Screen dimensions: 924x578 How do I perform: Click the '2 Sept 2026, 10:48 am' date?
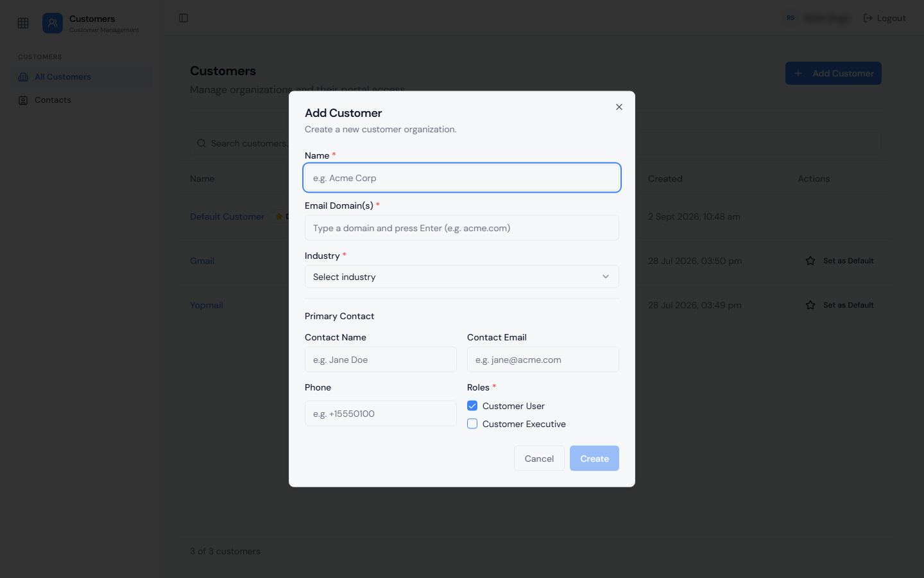click(x=694, y=216)
